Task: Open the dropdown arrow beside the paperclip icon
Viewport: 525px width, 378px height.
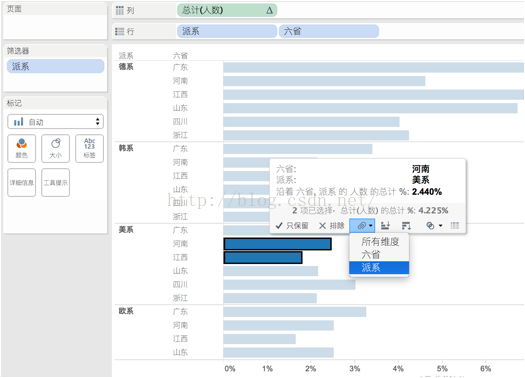Action: pyautogui.click(x=371, y=226)
